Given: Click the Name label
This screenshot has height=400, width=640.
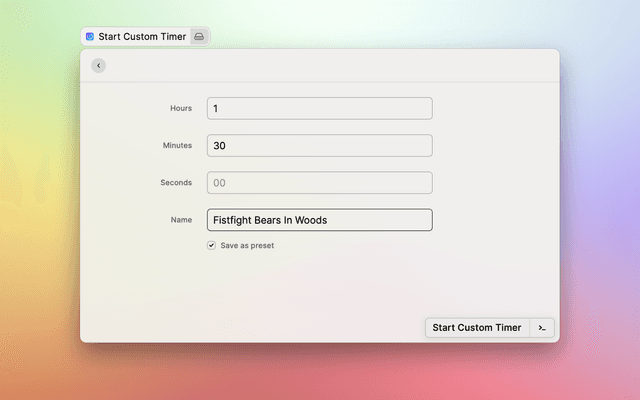Looking at the screenshot, I should 181,220.
